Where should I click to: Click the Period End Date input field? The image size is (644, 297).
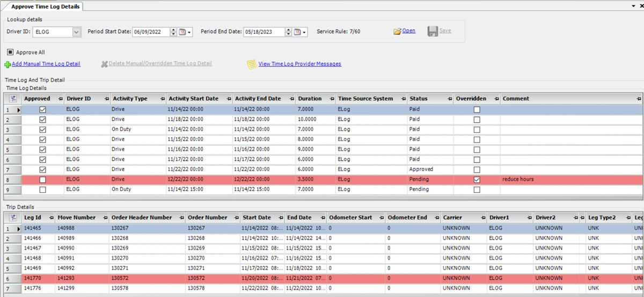point(264,32)
